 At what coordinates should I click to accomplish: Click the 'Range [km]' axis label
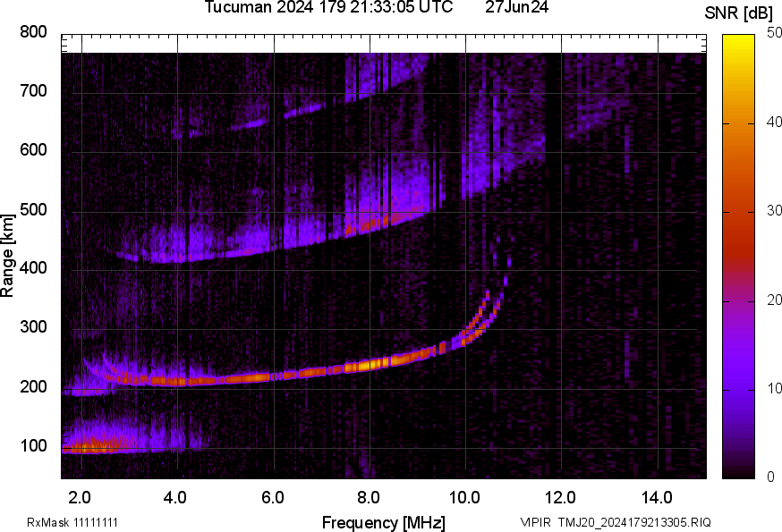click(7, 256)
